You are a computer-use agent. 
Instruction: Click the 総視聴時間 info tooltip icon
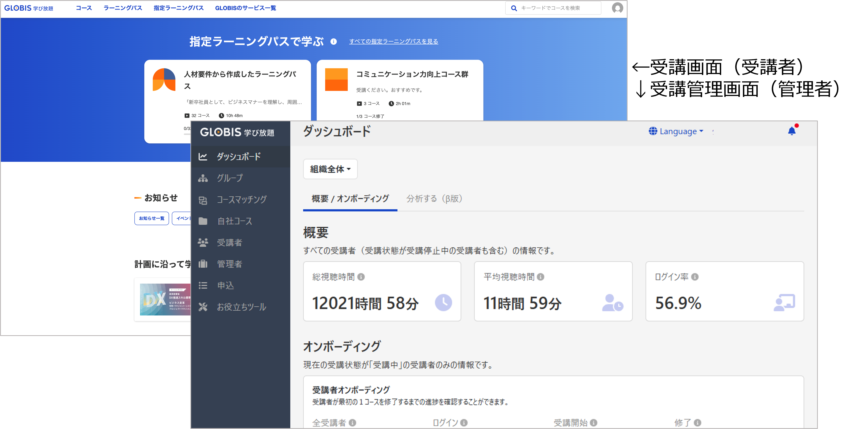click(361, 277)
